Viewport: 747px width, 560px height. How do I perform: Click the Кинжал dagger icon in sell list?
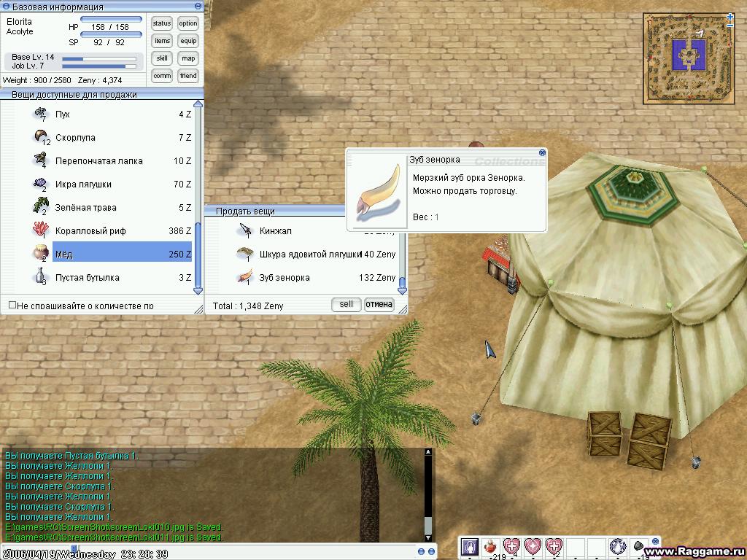pos(245,231)
